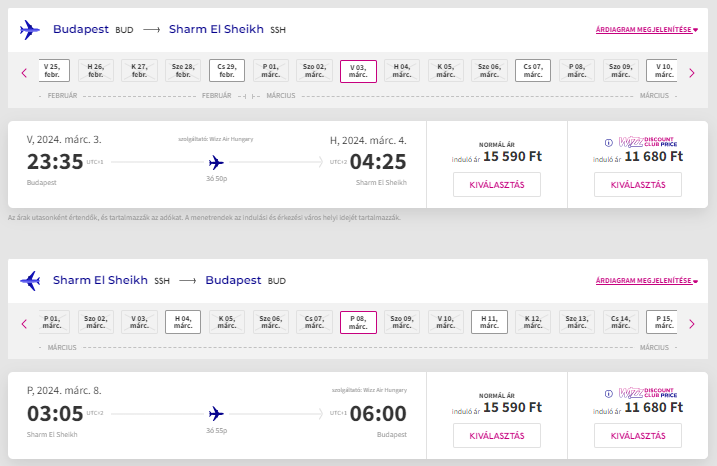This screenshot has width=717, height=466.
Task: Click the Sharm El Sheikh to Budapest airplane icon
Action: pyautogui.click(x=30, y=280)
